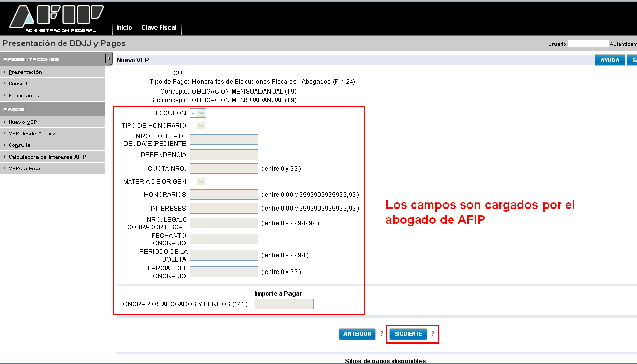Click help question mark next to Siguiente
637x364 pixels.
(x=433, y=334)
